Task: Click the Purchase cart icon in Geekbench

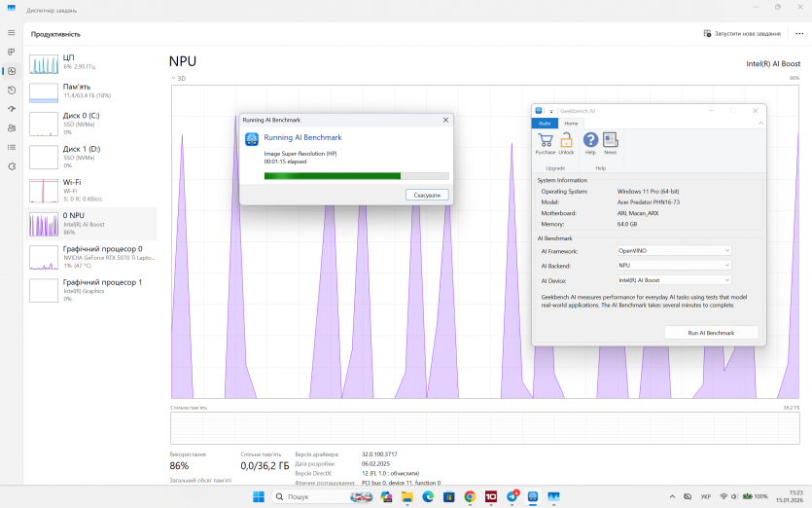Action: pos(546,142)
